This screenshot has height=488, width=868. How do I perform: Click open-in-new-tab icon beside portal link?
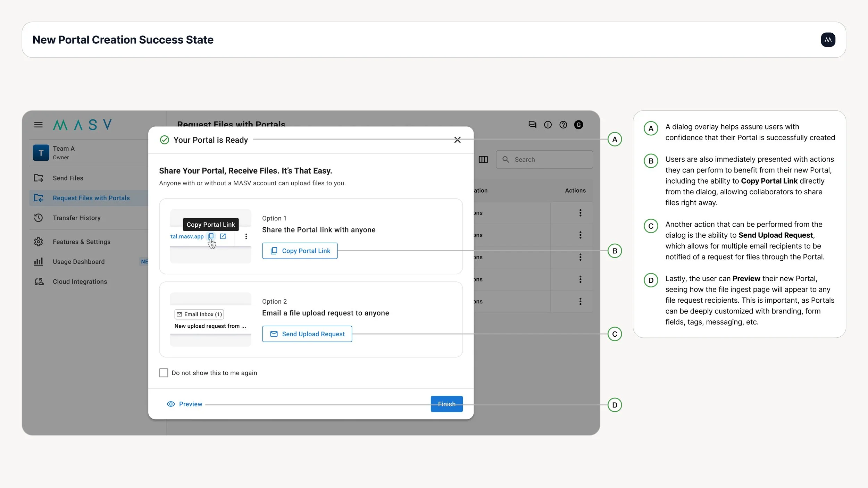click(223, 236)
